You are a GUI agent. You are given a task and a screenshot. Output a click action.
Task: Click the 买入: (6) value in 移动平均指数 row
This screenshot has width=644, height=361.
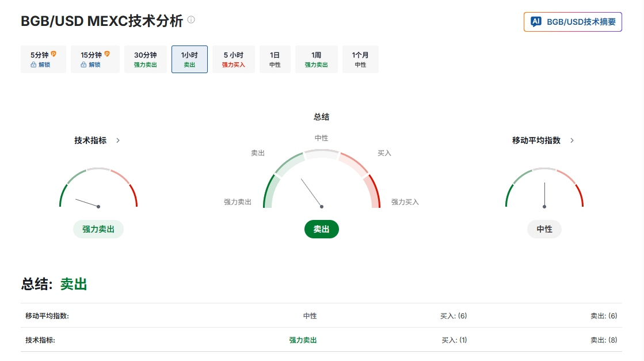pos(454,316)
